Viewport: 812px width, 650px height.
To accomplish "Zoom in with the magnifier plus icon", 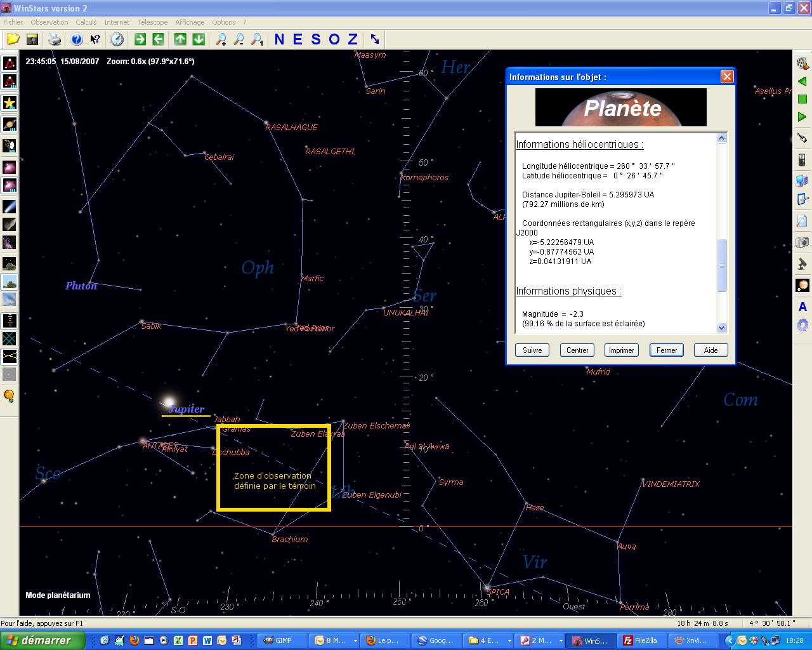I will (221, 39).
